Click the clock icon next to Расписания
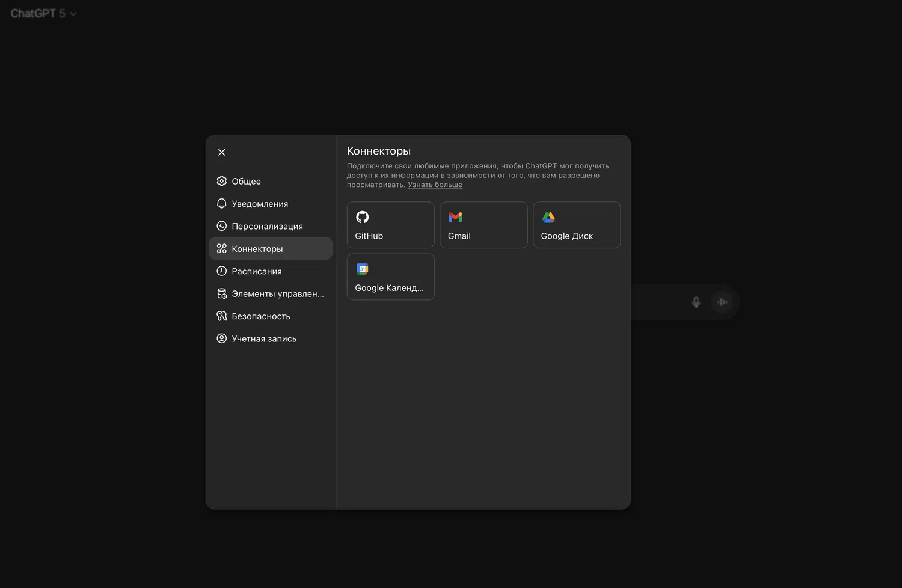Image resolution: width=902 pixels, height=588 pixels. (222, 271)
